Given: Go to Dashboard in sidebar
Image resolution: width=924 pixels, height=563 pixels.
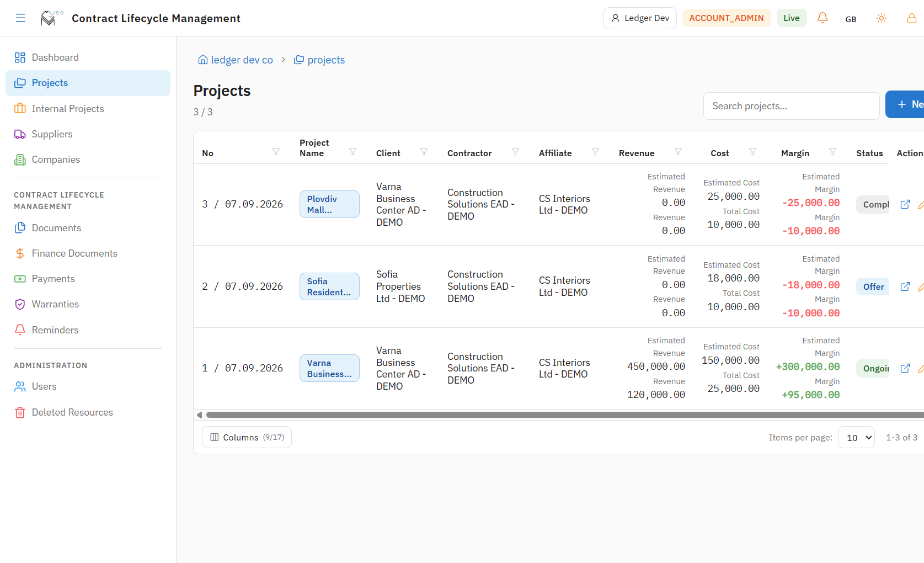Looking at the screenshot, I should coord(88,57).
